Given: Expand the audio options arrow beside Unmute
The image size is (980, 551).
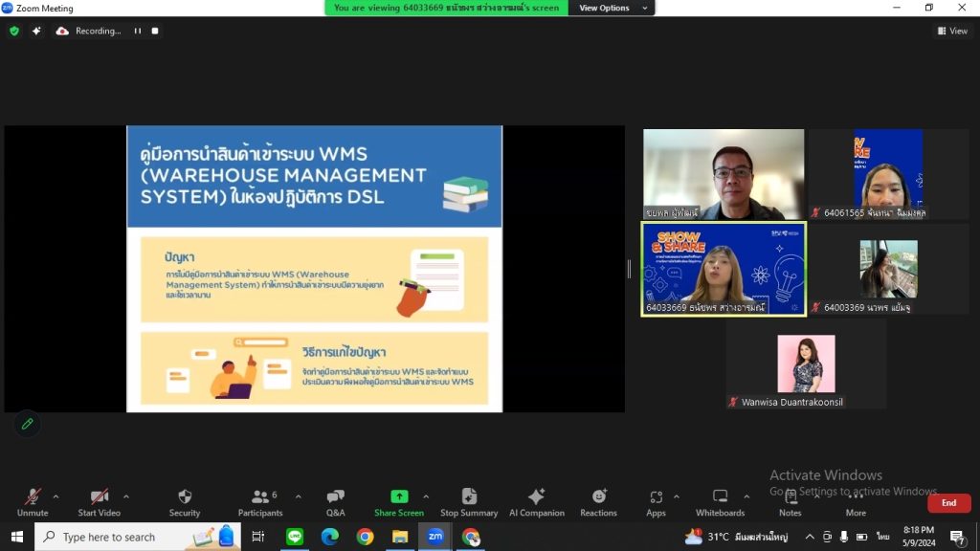Looking at the screenshot, I should coord(56,496).
